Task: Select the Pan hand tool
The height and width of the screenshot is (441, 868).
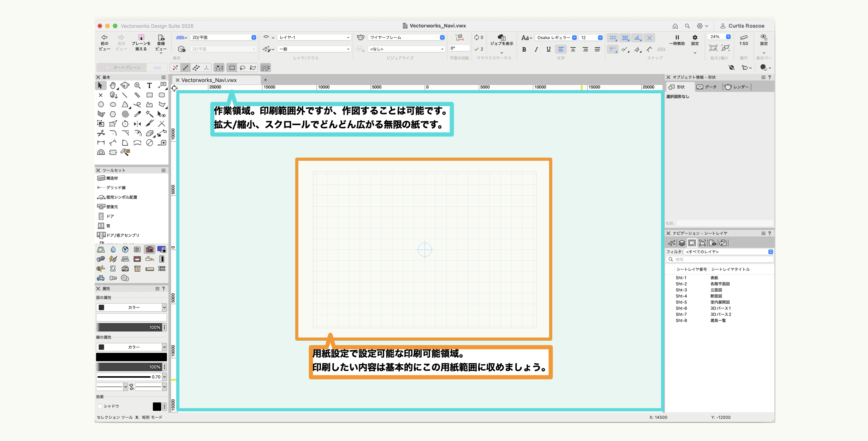Action: [113, 86]
